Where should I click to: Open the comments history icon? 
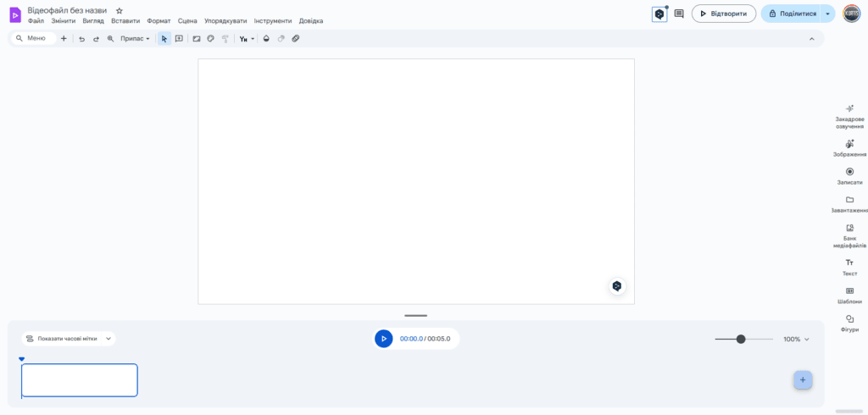[x=679, y=14]
